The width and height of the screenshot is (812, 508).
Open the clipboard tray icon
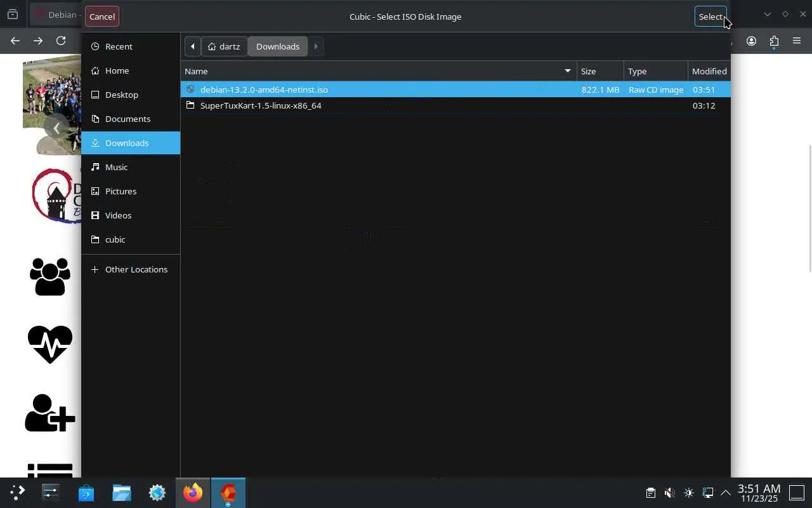pos(651,493)
